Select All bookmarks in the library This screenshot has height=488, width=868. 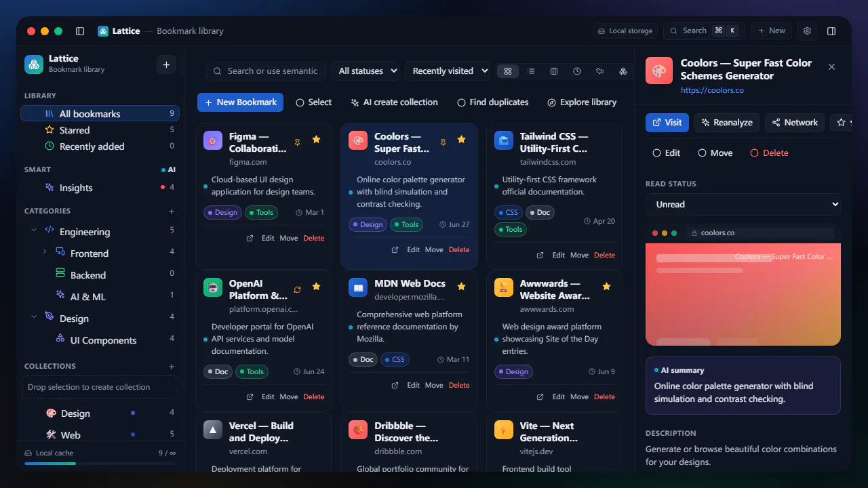coord(100,113)
